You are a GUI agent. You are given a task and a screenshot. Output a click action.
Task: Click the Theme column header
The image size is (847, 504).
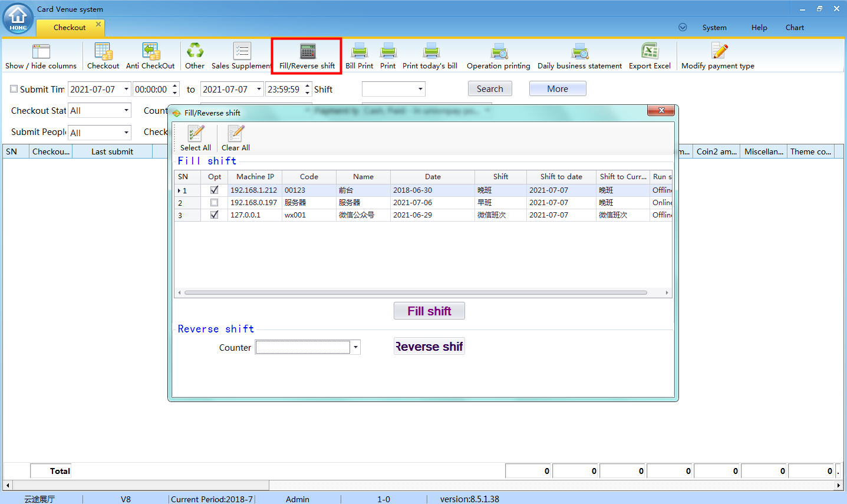coord(811,151)
